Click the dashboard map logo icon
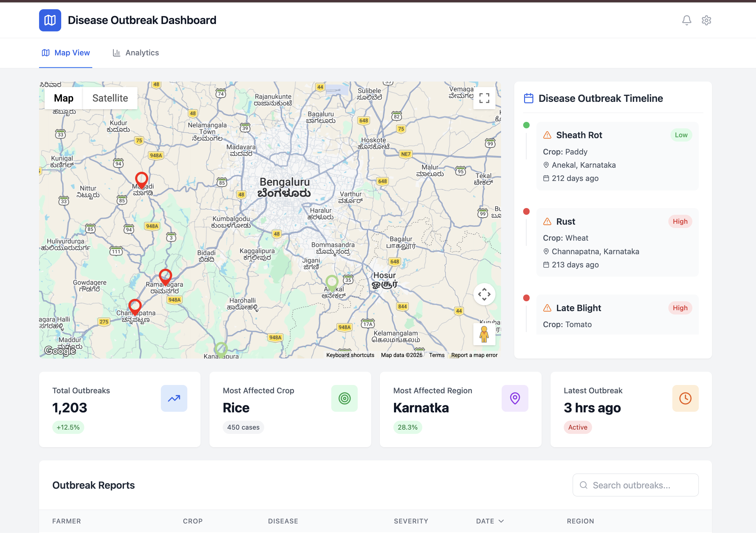This screenshot has height=533, width=756. pyautogui.click(x=50, y=20)
